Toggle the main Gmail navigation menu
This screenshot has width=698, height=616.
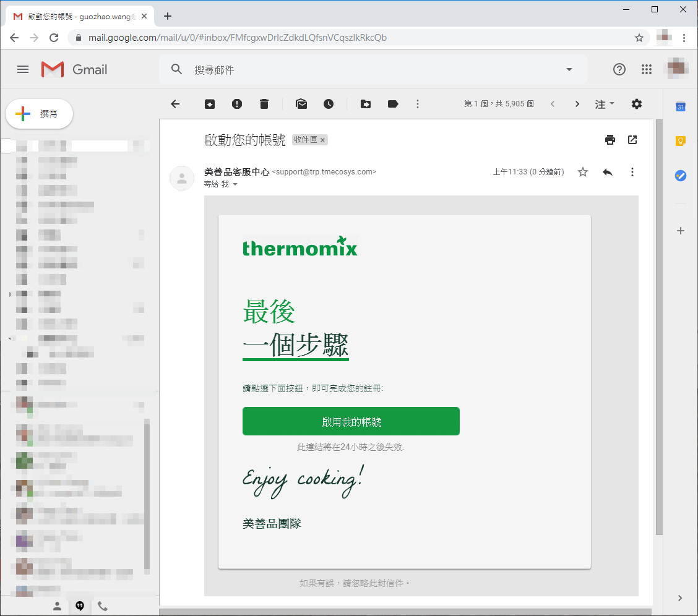pos(22,69)
